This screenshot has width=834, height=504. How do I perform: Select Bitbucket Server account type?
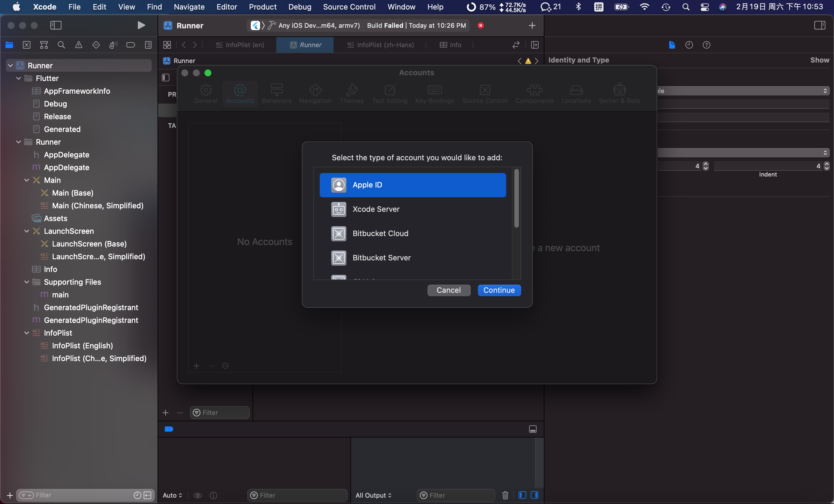pos(413,258)
